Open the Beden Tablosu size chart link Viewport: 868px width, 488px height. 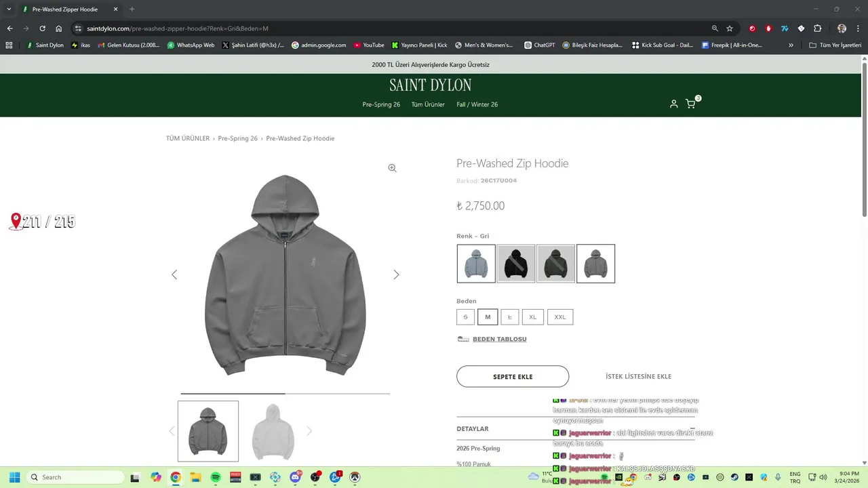[x=499, y=339]
